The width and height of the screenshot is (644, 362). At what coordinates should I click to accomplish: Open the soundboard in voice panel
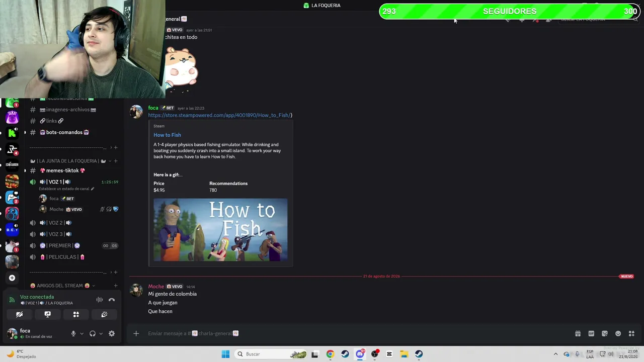click(x=104, y=314)
